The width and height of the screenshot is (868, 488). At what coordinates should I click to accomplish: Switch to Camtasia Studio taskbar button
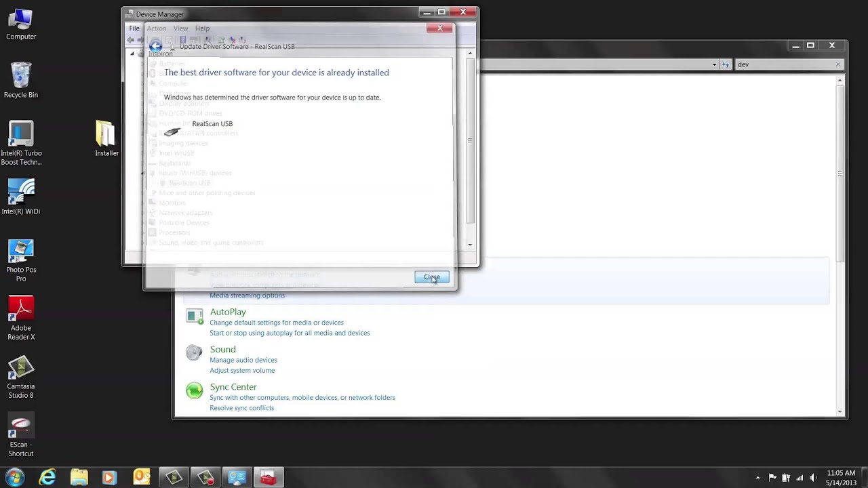[174, 478]
